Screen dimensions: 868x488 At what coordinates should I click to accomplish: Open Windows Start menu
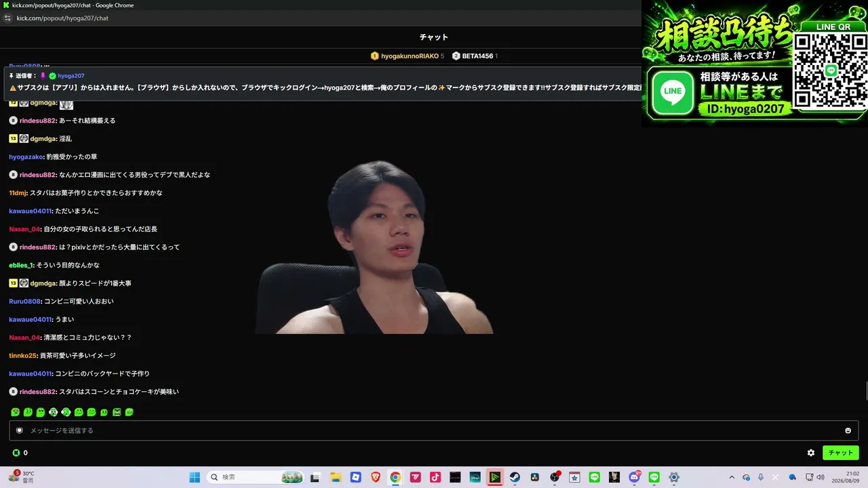195,477
